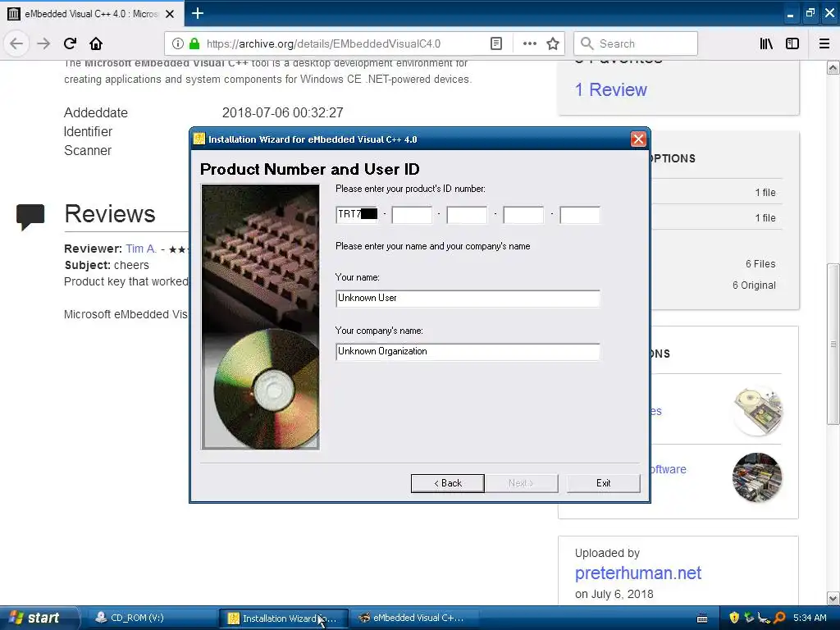This screenshot has width=840, height=630.
Task: Select the eMbedded Visual C++ 4.0 browser tab
Action: pyautogui.click(x=92, y=13)
